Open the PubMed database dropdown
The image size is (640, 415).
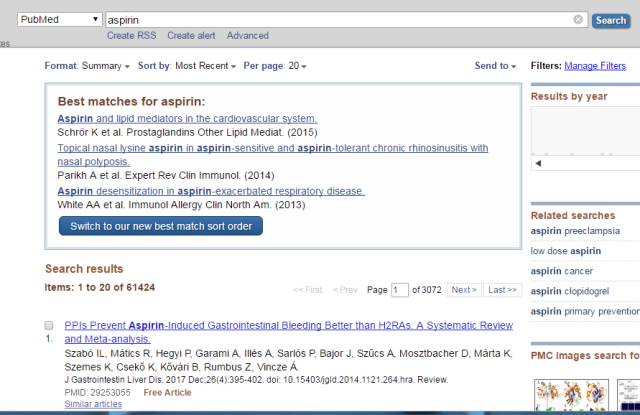click(59, 20)
